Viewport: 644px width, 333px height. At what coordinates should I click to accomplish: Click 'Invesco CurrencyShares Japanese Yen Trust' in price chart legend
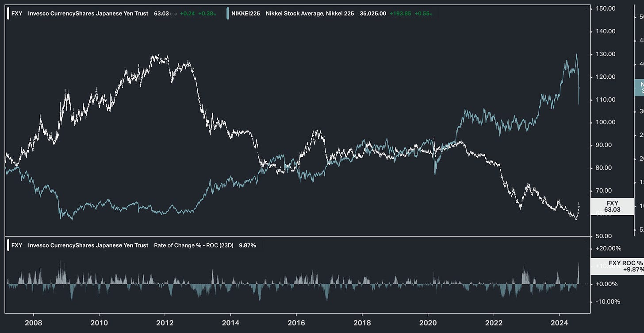point(88,14)
